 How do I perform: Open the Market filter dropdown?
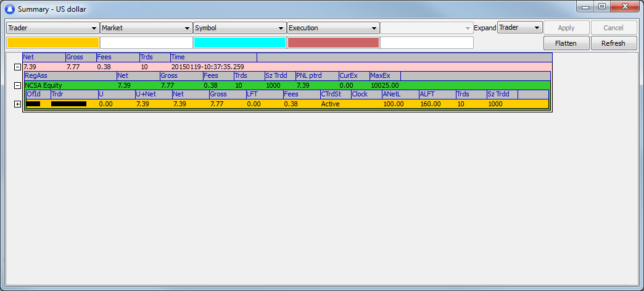point(146,28)
